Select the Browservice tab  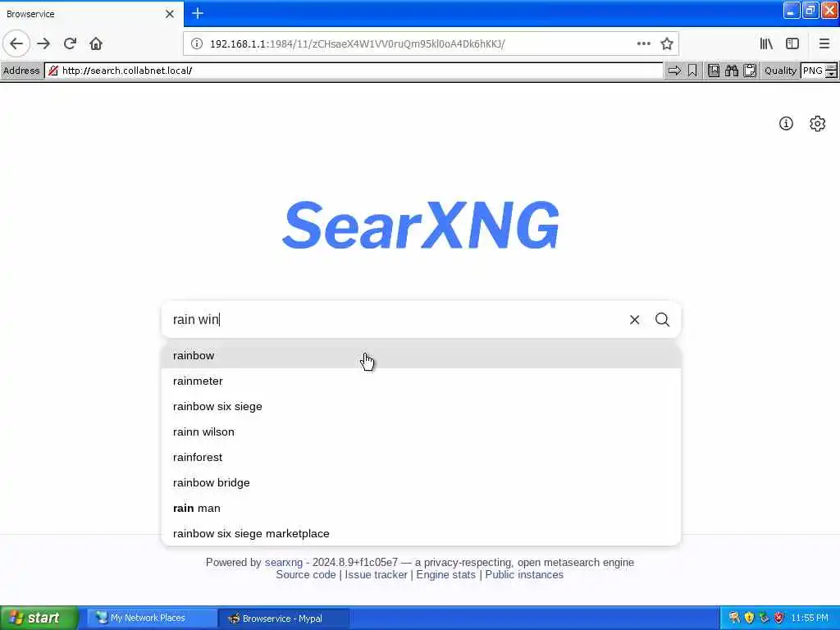(91, 14)
